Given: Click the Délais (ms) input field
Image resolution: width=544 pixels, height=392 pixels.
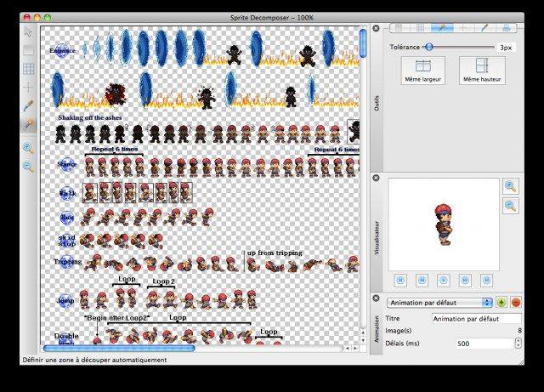Looking at the screenshot, I should pos(484,344).
